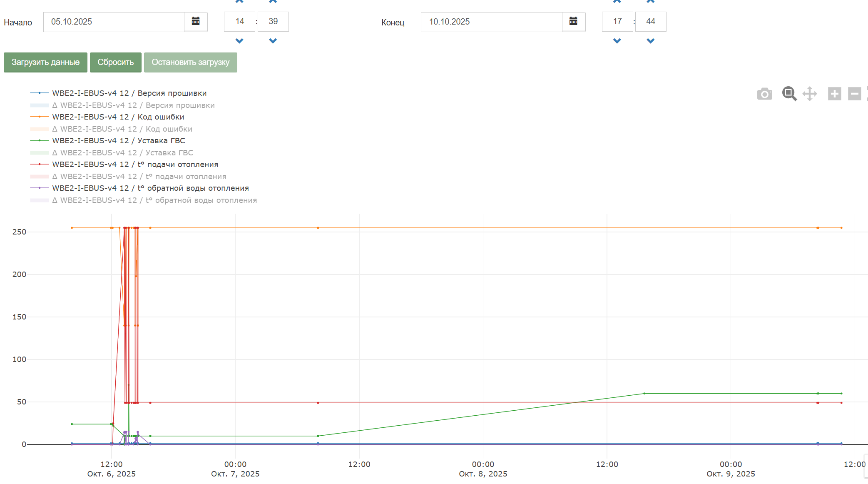
Task: Decrease end hour with down chevron
Action: (x=617, y=41)
